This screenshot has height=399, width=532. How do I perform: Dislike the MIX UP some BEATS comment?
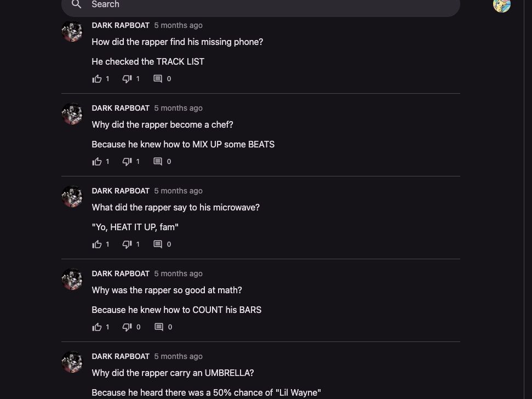pyautogui.click(x=127, y=162)
